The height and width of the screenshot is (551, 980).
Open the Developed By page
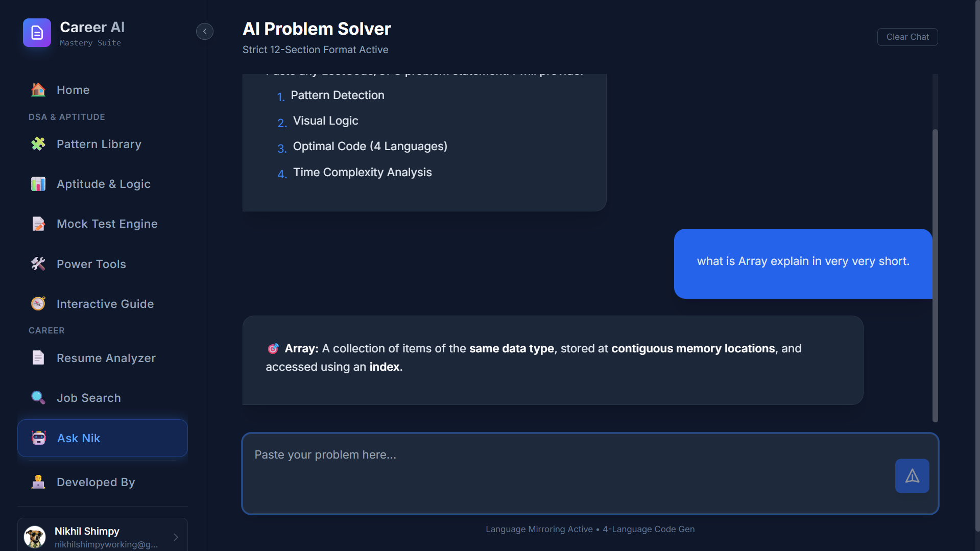pos(95,482)
